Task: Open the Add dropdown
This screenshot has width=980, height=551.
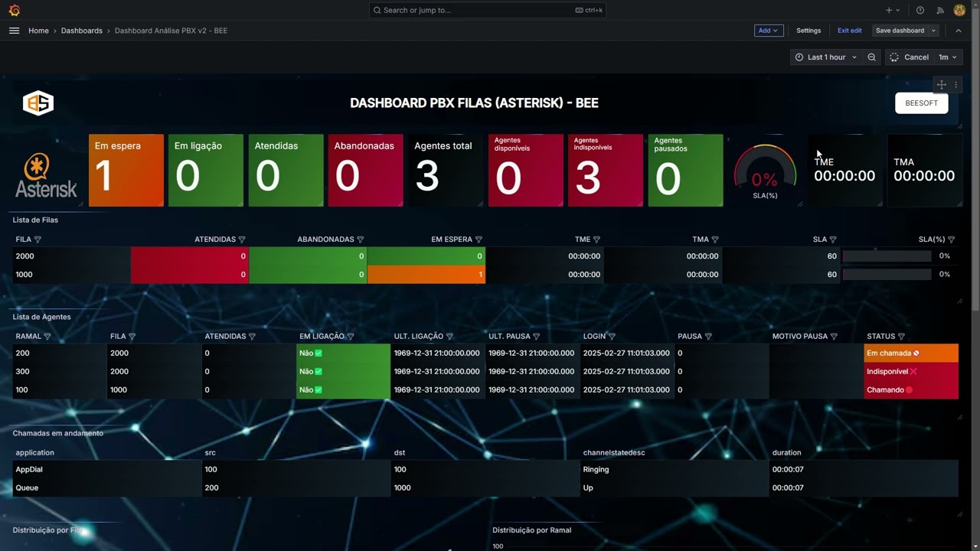Action: click(x=768, y=31)
